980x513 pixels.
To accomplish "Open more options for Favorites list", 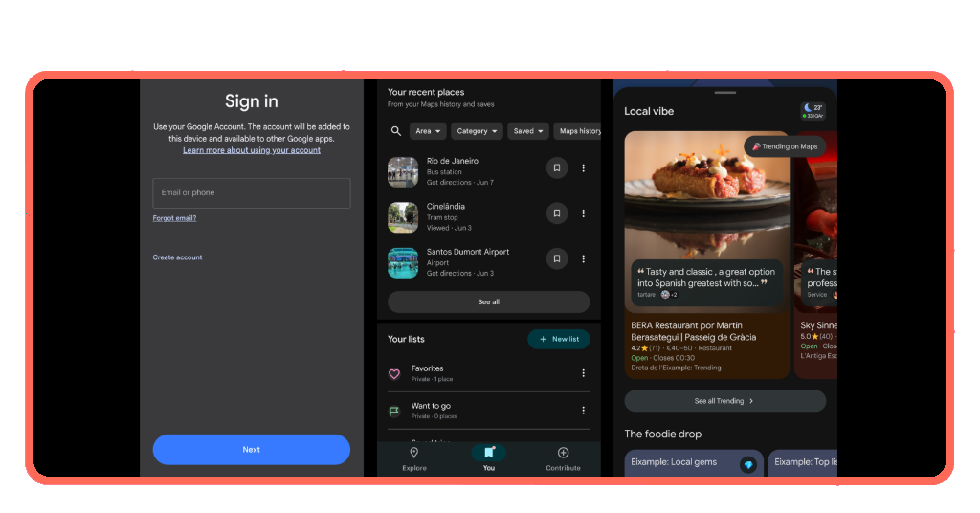I will 583,373.
